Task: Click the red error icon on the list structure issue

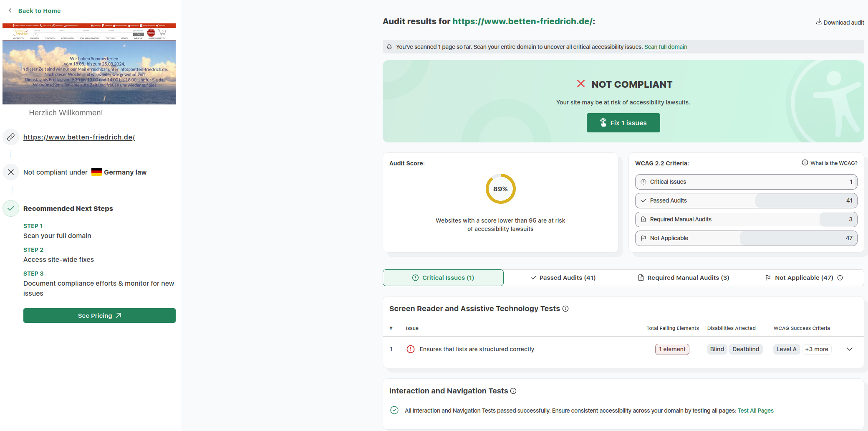Action: pyautogui.click(x=410, y=349)
